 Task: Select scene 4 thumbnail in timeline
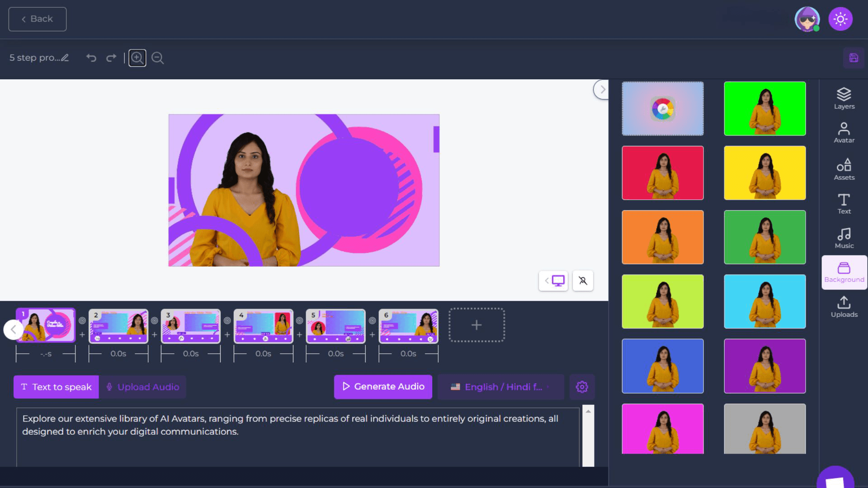tap(263, 326)
